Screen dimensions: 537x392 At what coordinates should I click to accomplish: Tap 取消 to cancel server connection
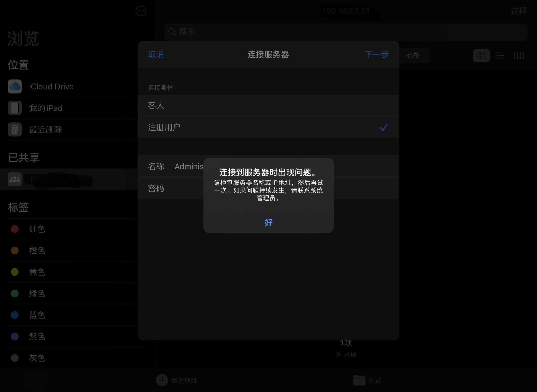coord(156,55)
